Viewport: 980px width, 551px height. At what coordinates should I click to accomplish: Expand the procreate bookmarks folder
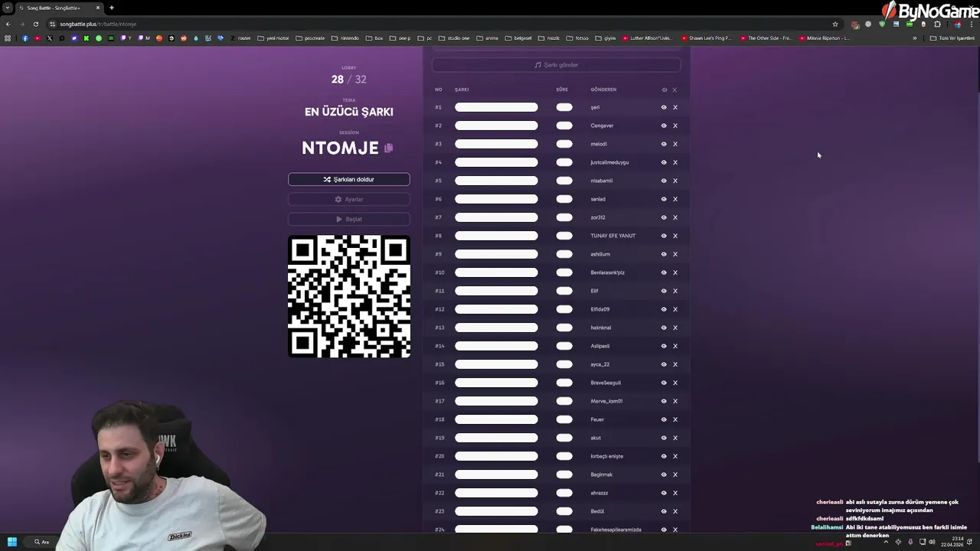[x=310, y=38]
